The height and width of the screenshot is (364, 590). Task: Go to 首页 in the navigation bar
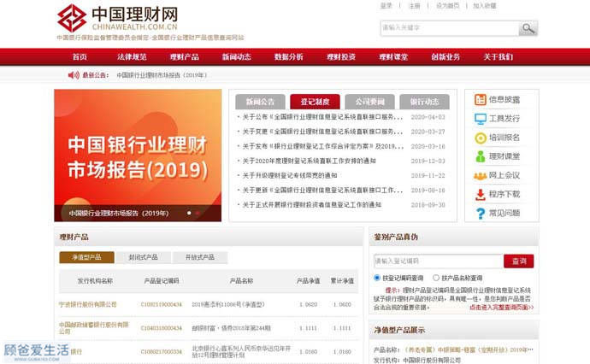[x=80, y=56]
